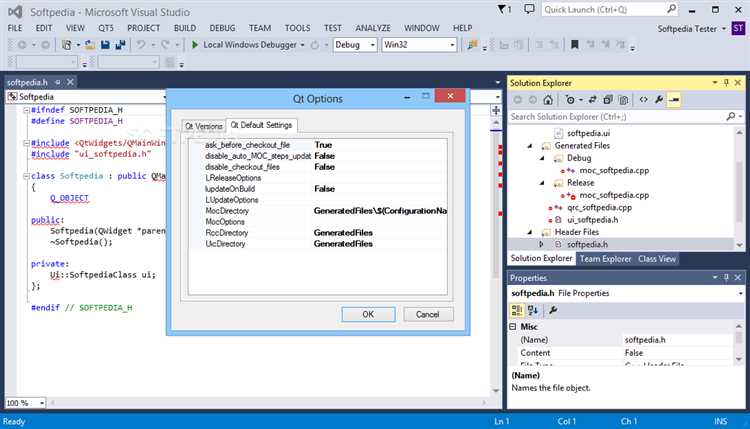750x429 pixels.
Task: Click search magnifier in Solution Explorer
Action: click(730, 116)
